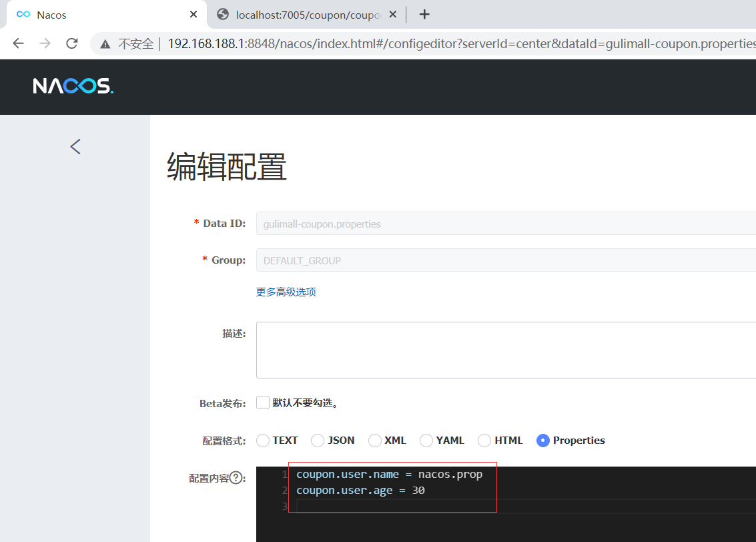Screen dimensions: 756x542
Task: Click line coupon.user.name in editor
Action: click(x=389, y=475)
